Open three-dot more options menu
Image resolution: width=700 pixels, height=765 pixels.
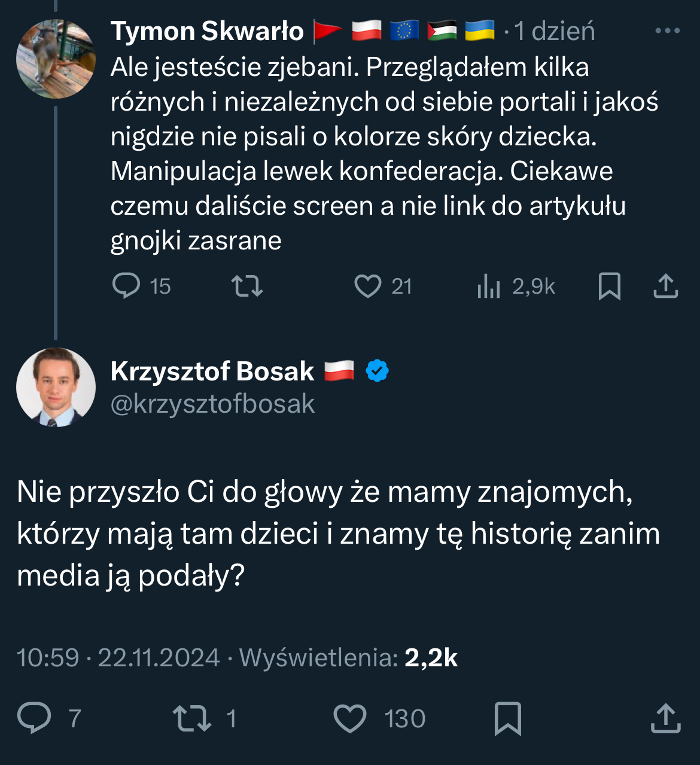(668, 31)
